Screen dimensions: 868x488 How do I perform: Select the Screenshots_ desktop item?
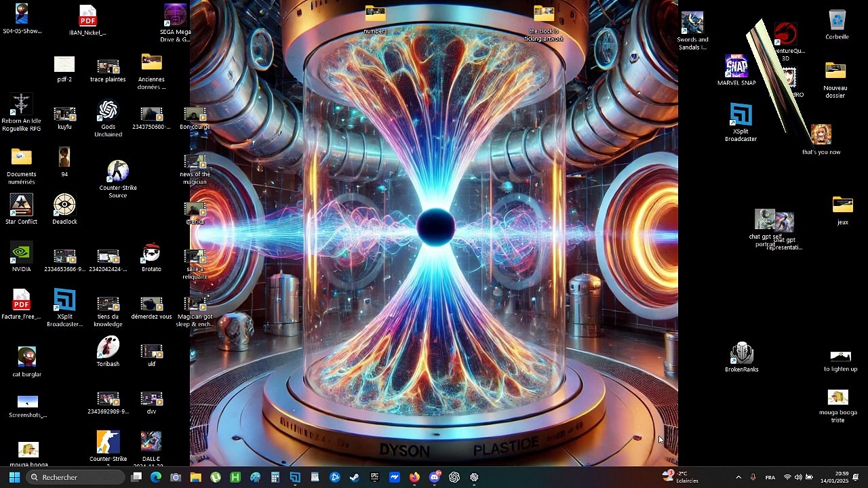click(27, 407)
